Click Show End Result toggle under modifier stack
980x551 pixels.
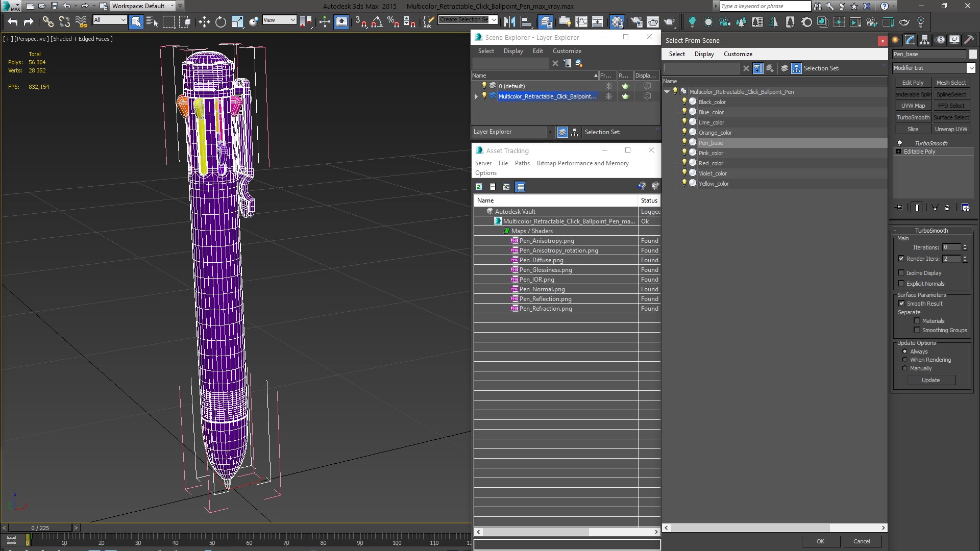[x=917, y=208]
